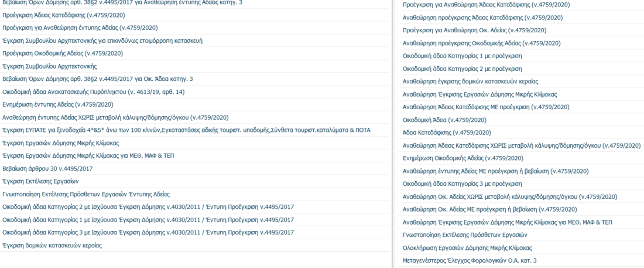Choose 'Ενημέρωση Οικοδομικής Άδειας (ν.4759/2020)'
This screenshot has height=268, width=644.
tap(463, 158)
